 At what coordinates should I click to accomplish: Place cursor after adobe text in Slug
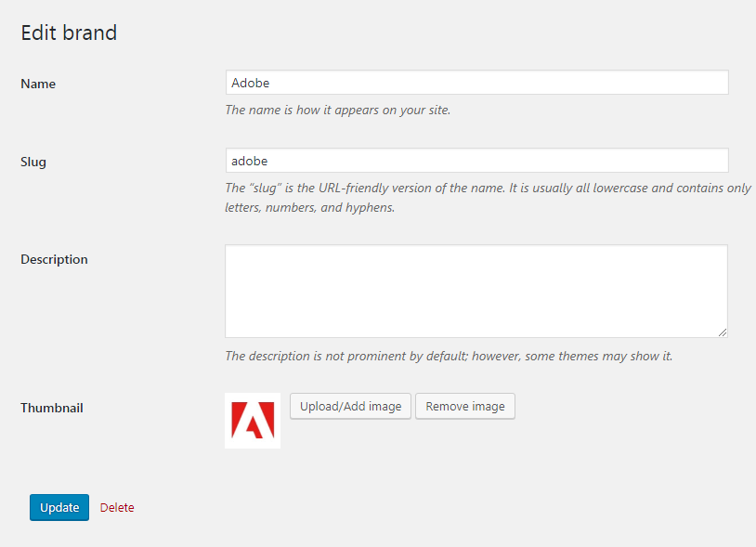268,161
